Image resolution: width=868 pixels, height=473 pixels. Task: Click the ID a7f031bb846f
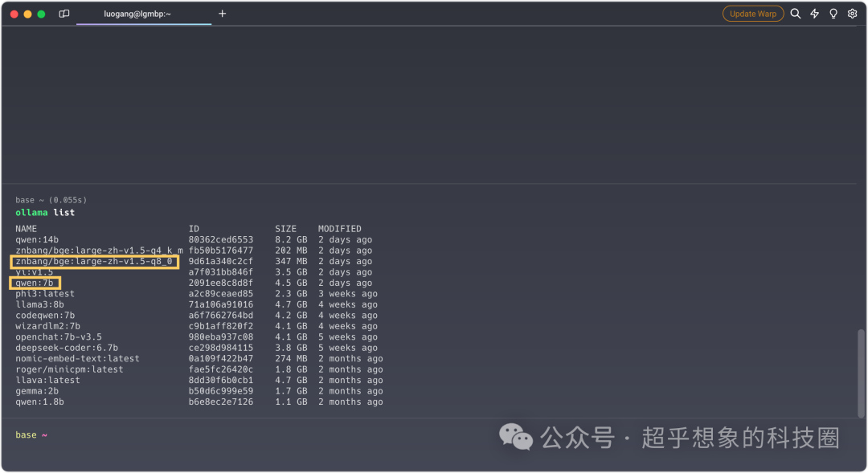coord(221,272)
